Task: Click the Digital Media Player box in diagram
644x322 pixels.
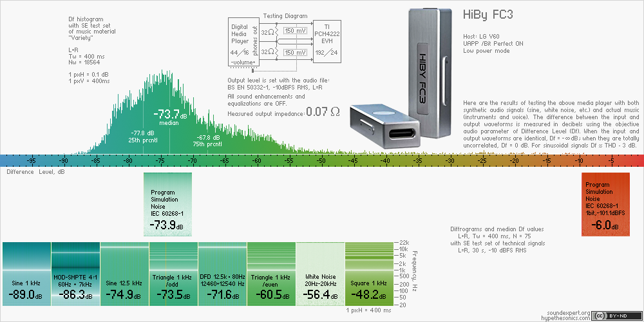Action: tap(243, 41)
